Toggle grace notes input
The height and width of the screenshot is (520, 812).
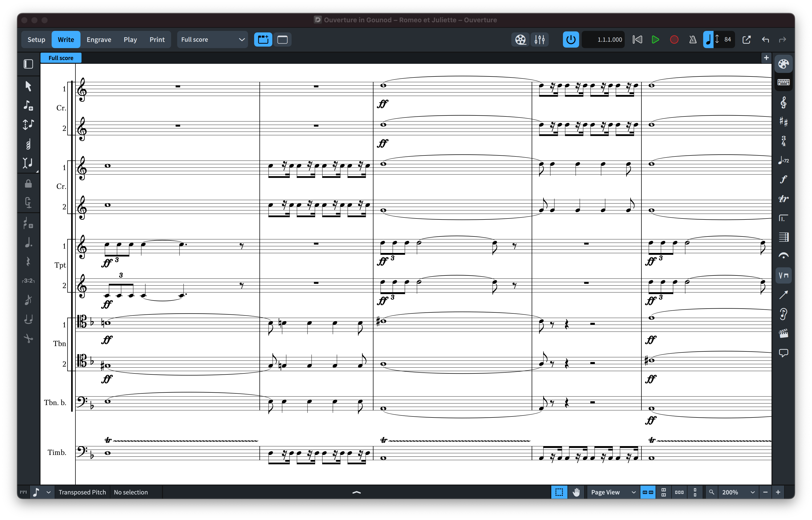(x=28, y=300)
